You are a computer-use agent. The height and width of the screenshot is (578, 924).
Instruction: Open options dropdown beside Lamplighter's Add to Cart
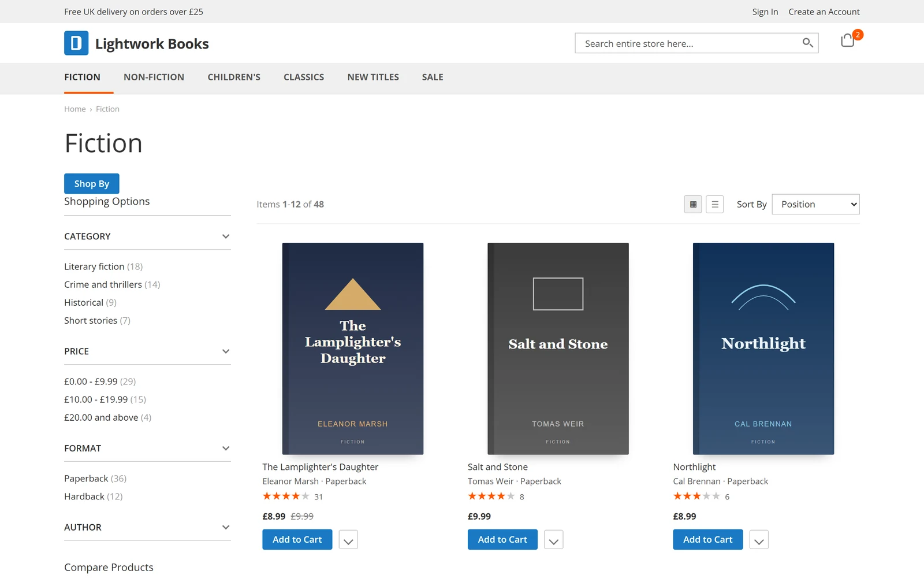click(348, 540)
